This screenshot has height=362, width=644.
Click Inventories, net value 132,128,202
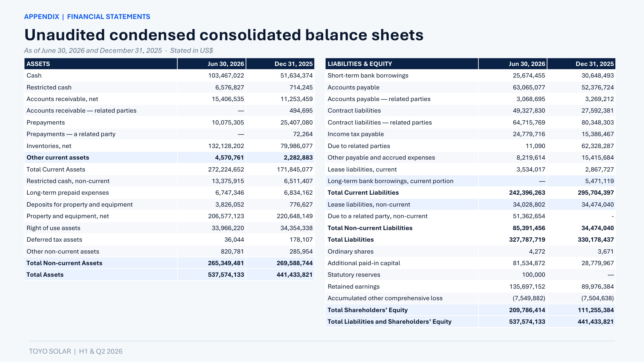226,146
